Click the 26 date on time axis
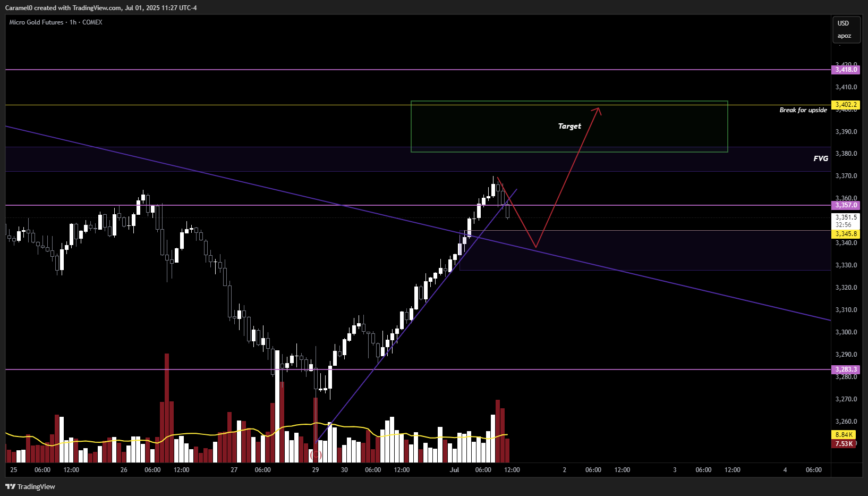The height and width of the screenshot is (496, 868). pyautogui.click(x=124, y=470)
